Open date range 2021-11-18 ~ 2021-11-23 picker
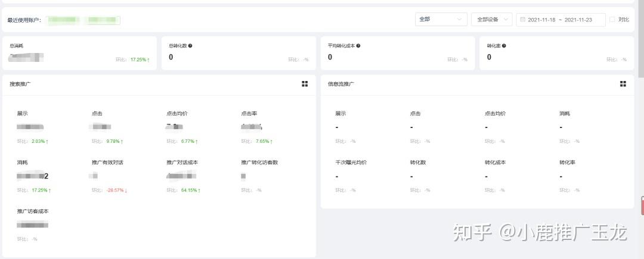 pos(561,20)
